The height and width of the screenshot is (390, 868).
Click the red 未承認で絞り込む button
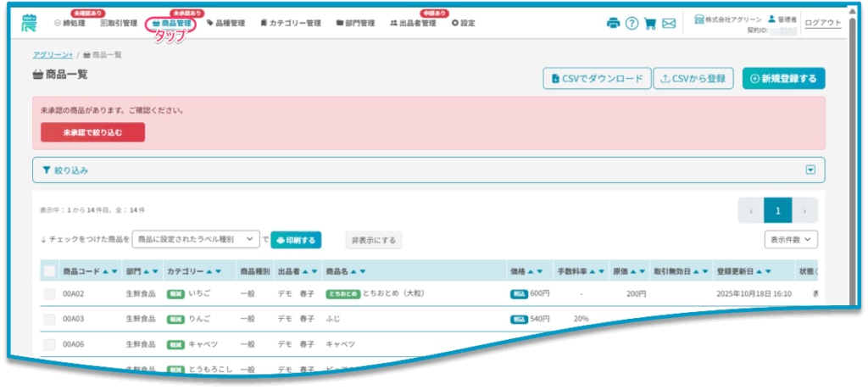pyautogui.click(x=92, y=132)
